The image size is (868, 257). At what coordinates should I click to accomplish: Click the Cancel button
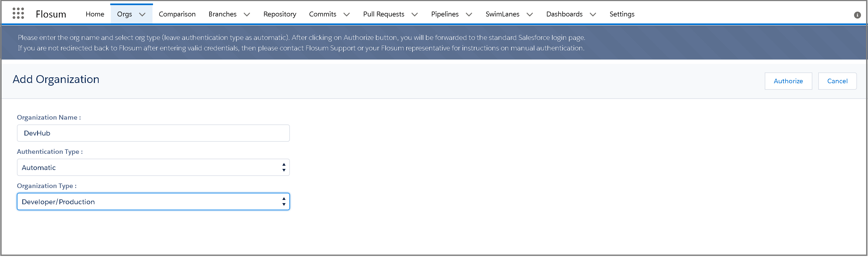[x=837, y=81]
